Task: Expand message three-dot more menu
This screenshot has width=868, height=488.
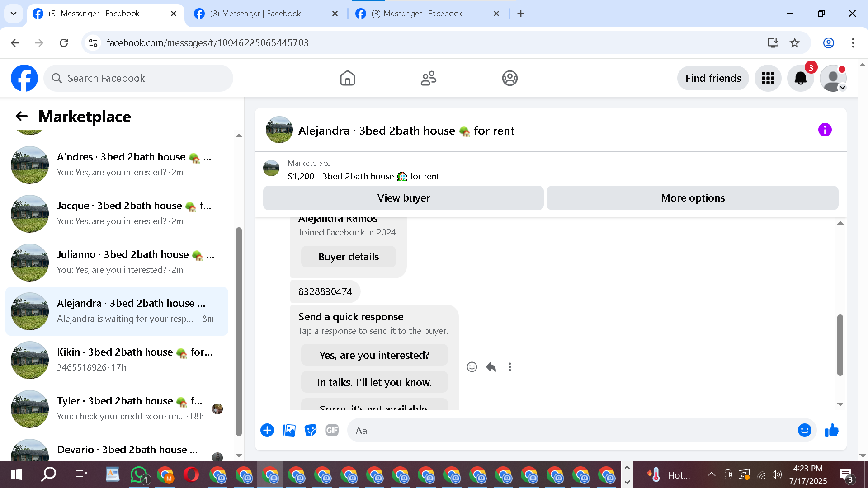Action: coord(510,367)
